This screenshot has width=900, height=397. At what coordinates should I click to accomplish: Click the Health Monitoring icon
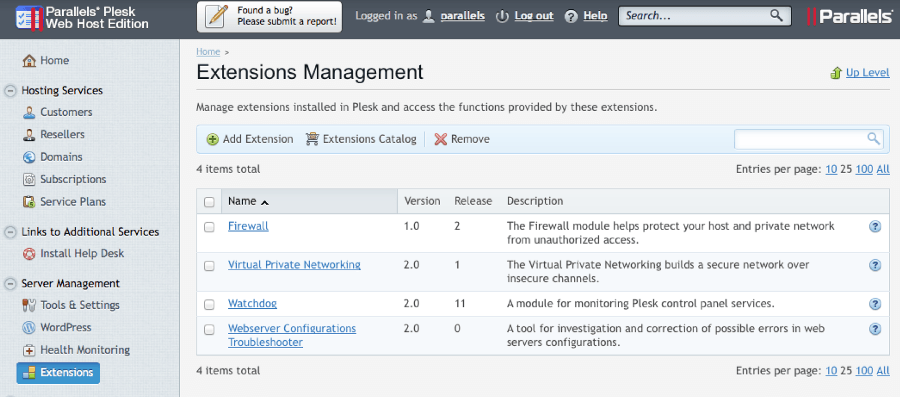point(29,350)
